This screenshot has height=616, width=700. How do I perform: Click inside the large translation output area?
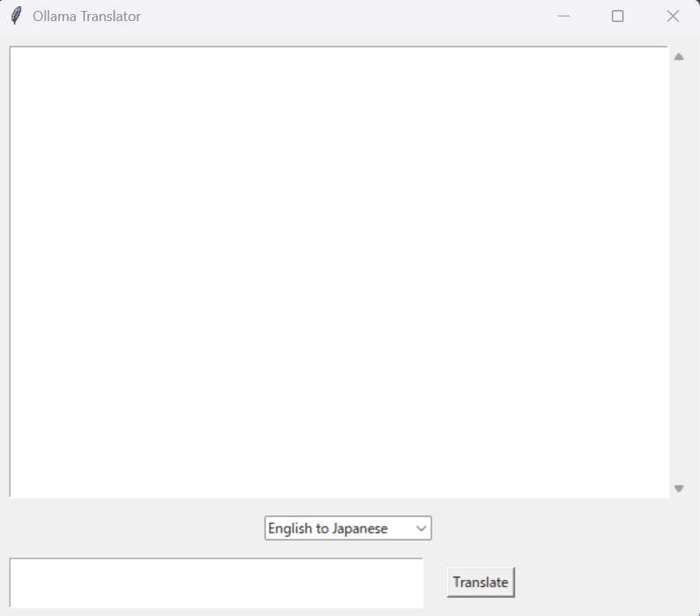click(339, 272)
